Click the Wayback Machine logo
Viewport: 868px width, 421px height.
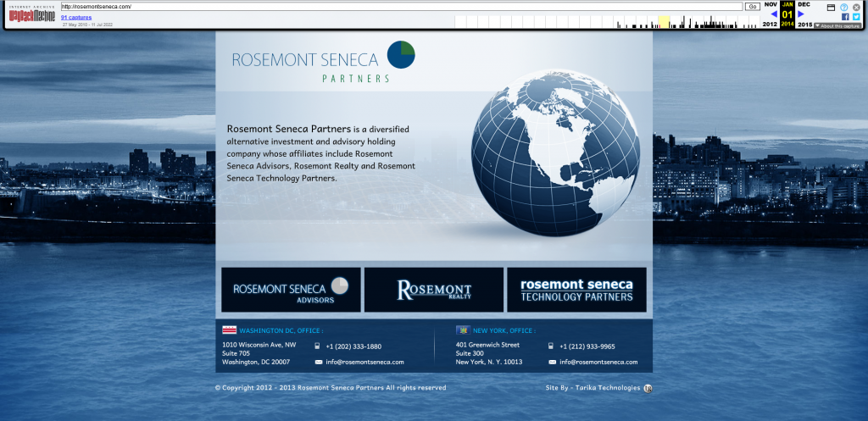point(31,14)
